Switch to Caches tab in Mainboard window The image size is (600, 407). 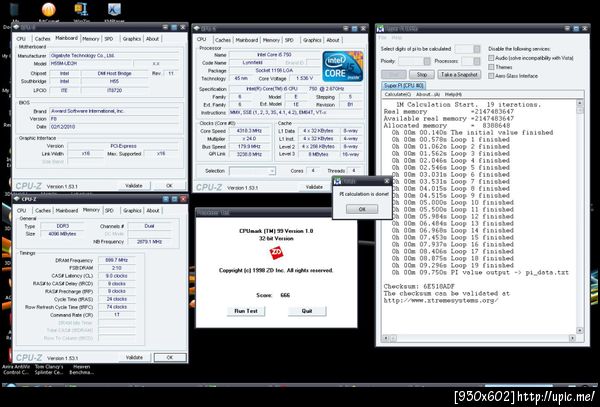click(42, 39)
